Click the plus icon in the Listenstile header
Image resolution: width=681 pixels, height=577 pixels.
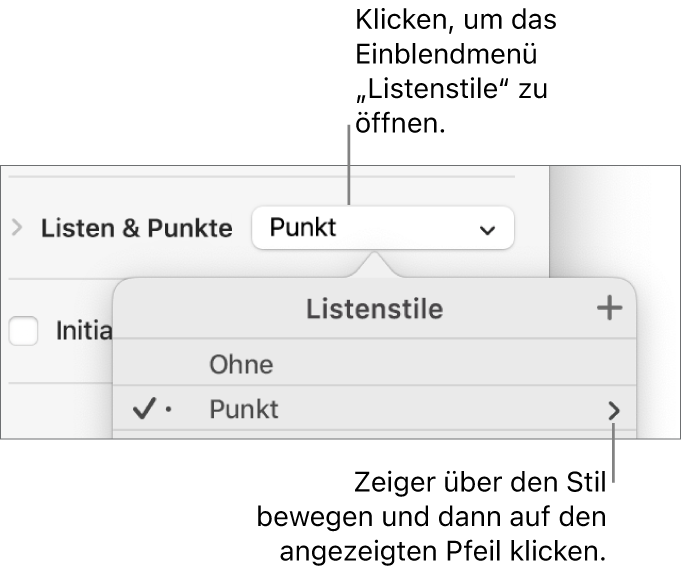609,309
